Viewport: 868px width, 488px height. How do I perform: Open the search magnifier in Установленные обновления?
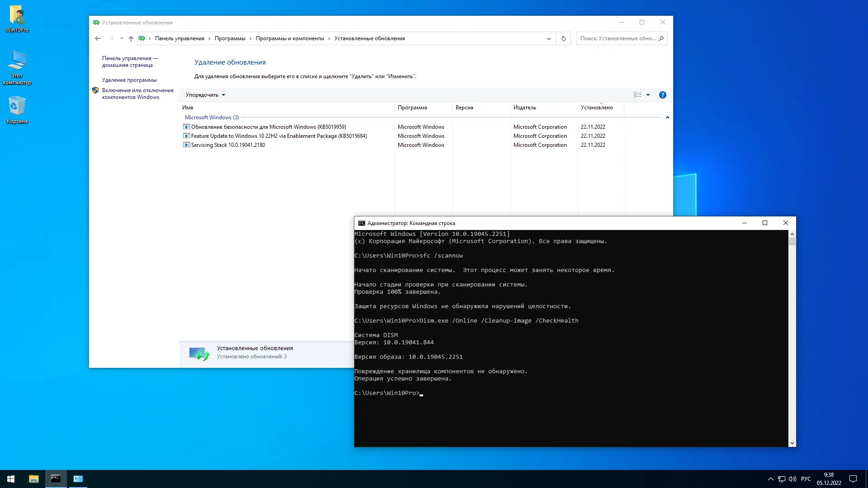pyautogui.click(x=661, y=38)
